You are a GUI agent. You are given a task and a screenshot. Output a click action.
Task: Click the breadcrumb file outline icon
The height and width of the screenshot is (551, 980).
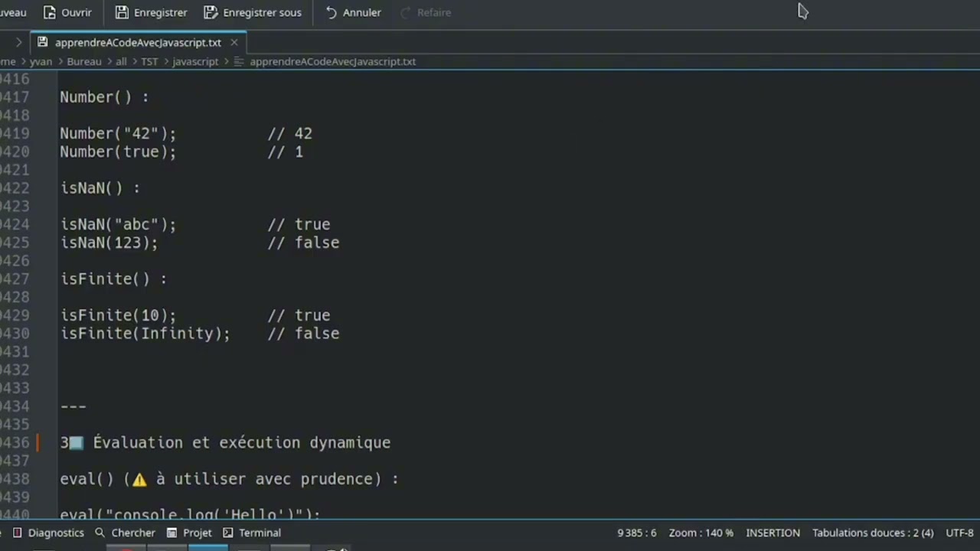click(239, 61)
